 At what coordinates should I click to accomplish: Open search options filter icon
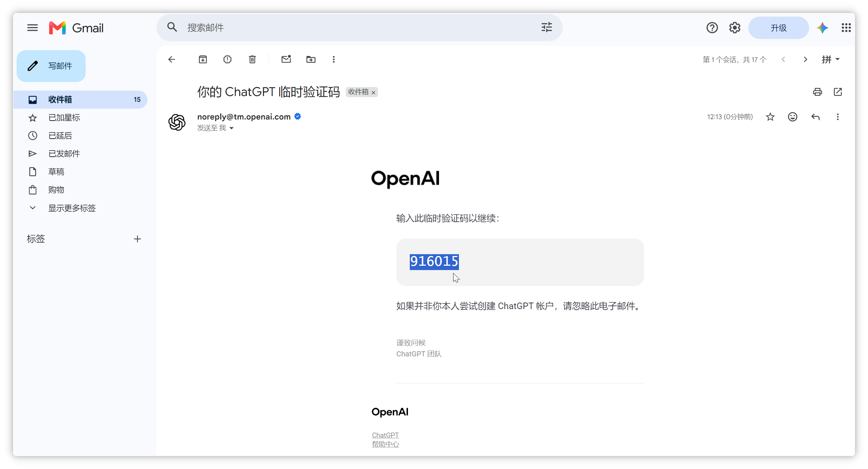coord(546,27)
